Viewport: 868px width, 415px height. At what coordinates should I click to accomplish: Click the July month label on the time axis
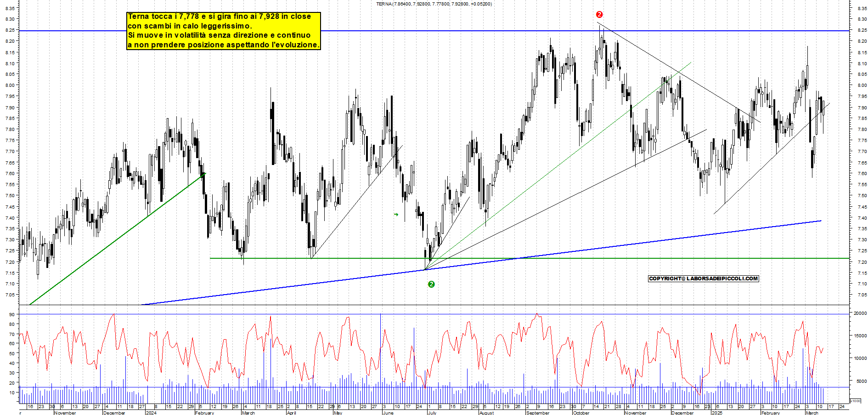coord(432,413)
